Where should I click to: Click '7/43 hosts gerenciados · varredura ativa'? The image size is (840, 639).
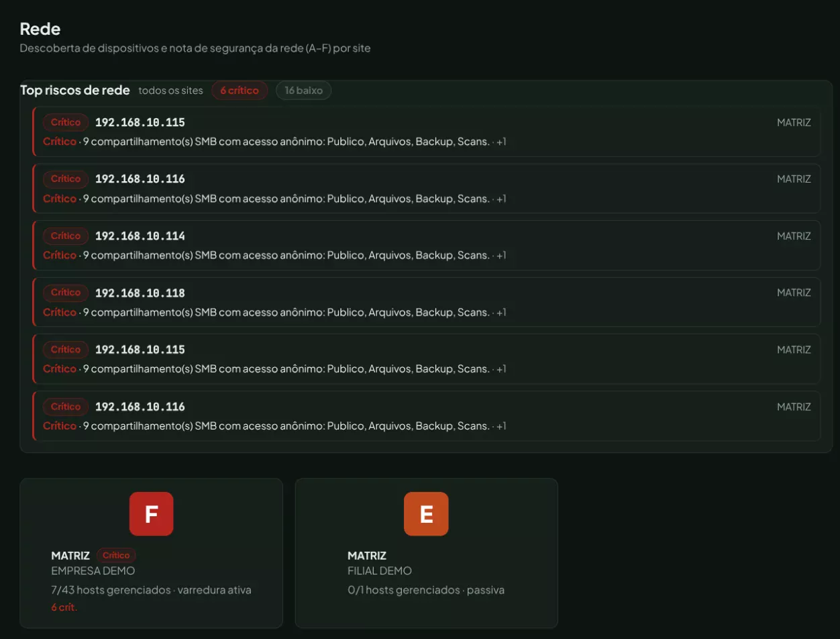(151, 591)
